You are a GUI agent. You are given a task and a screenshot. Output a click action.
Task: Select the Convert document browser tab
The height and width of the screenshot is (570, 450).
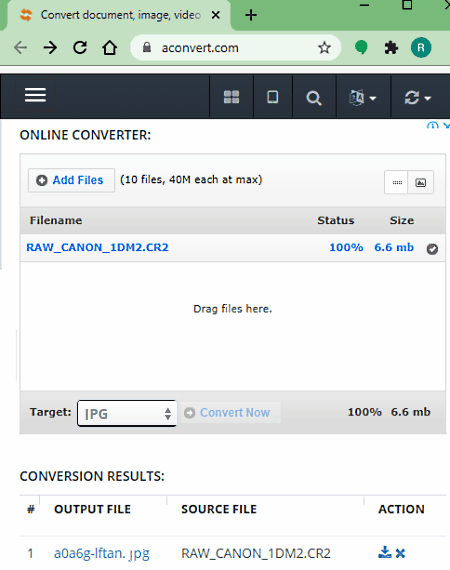(119, 15)
